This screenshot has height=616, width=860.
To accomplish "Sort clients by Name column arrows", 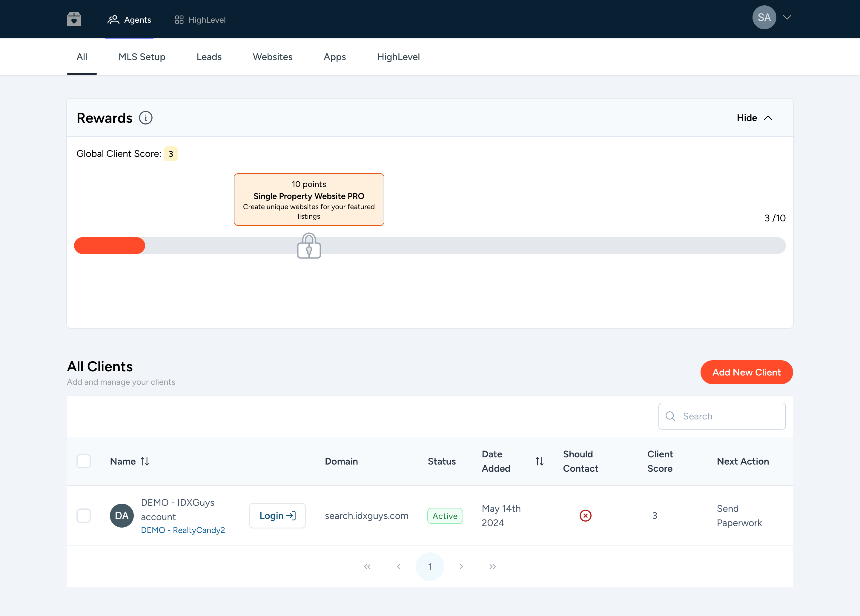I will [145, 461].
